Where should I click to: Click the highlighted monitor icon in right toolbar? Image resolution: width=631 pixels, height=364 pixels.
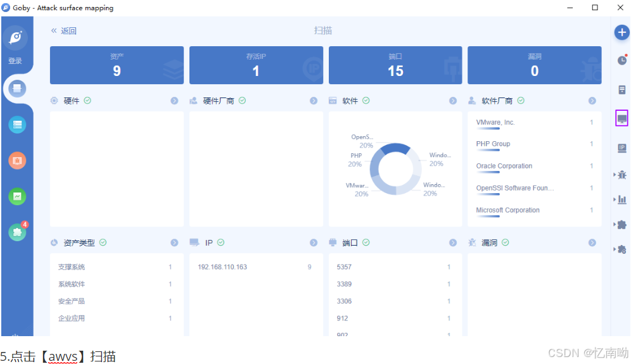[621, 118]
